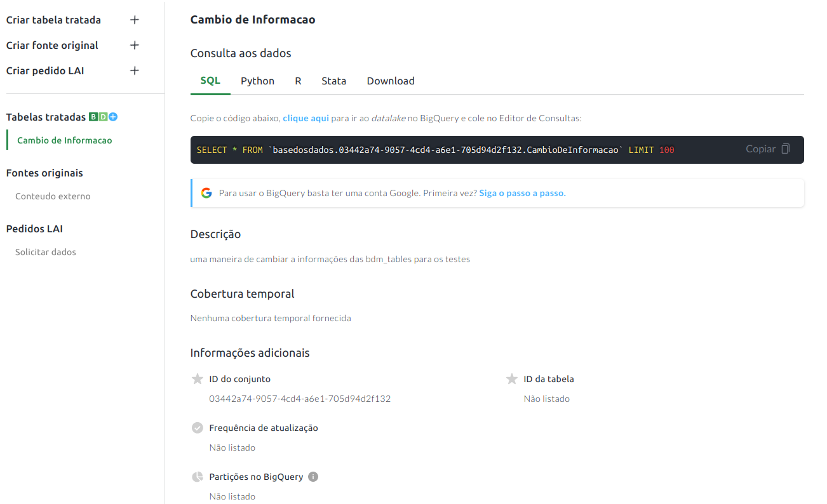Click the Fontes originais section heading

(44, 173)
